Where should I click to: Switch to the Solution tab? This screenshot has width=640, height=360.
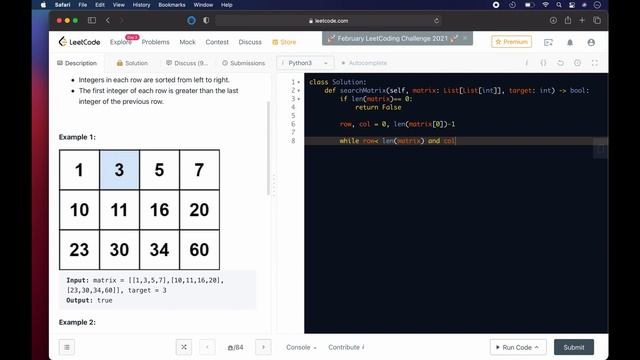132,63
